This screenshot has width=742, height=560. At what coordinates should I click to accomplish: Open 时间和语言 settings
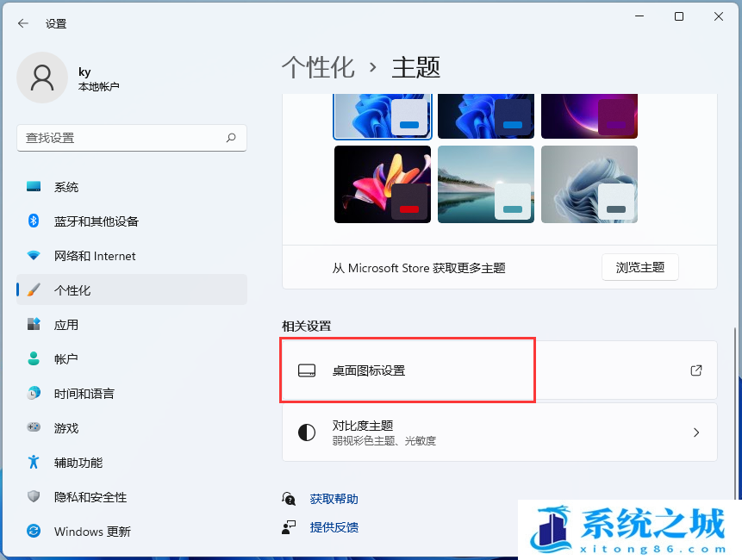[x=84, y=394]
